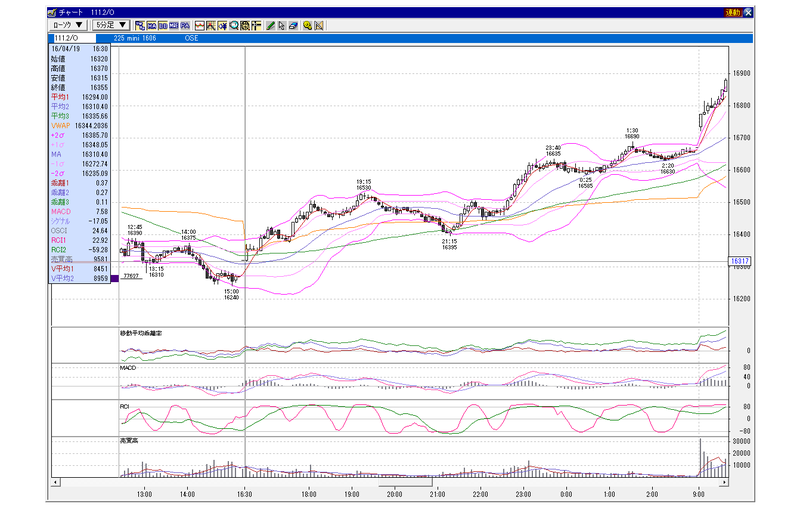Select the magnifier zoom tool icon
Screen dimensions: 800x507
[x=234, y=26]
